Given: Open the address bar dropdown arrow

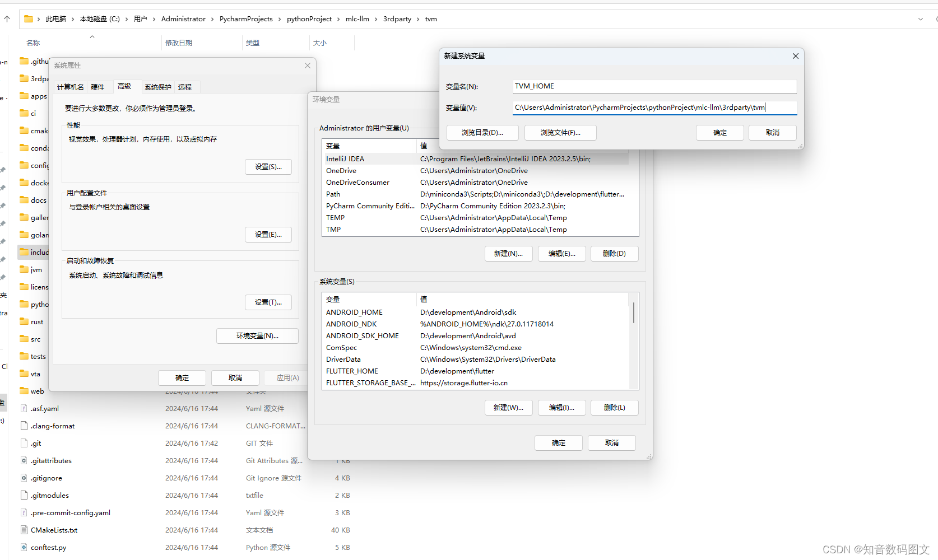Looking at the screenshot, I should click(x=921, y=18).
